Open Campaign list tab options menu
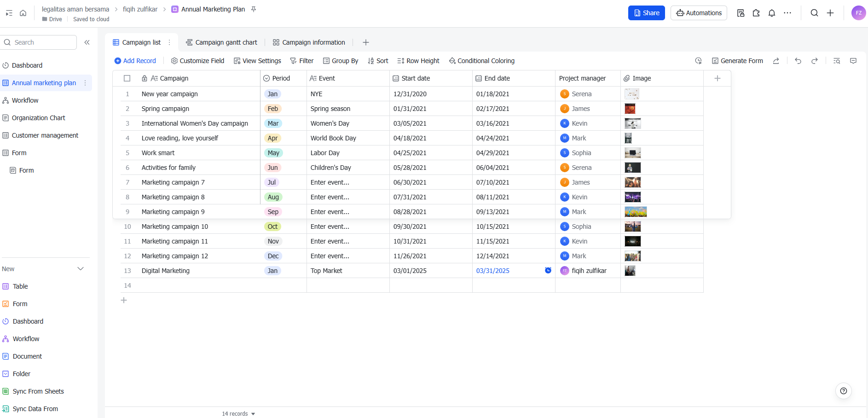Image resolution: width=868 pixels, height=418 pixels. coord(169,42)
